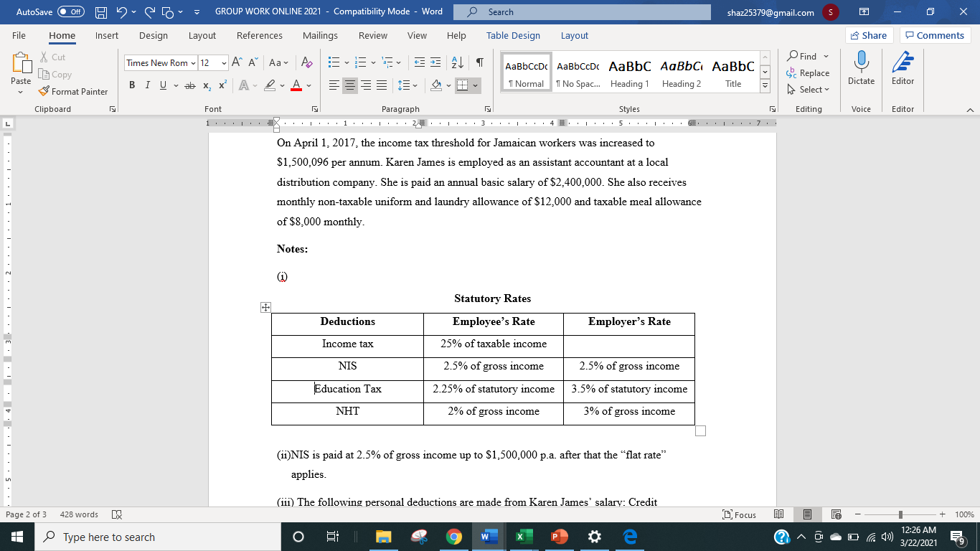Image resolution: width=980 pixels, height=551 pixels.
Task: Click the Paste clipboard icon
Action: pyautogui.click(x=21, y=63)
